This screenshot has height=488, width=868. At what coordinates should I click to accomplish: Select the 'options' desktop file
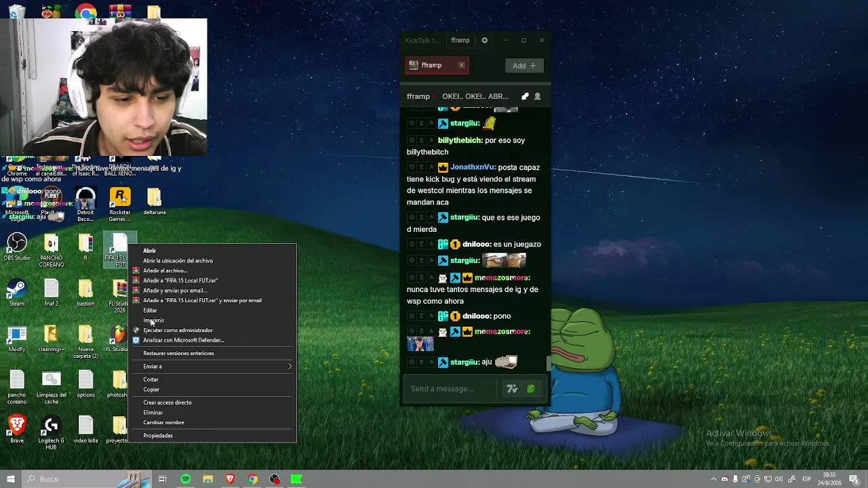coord(85,384)
